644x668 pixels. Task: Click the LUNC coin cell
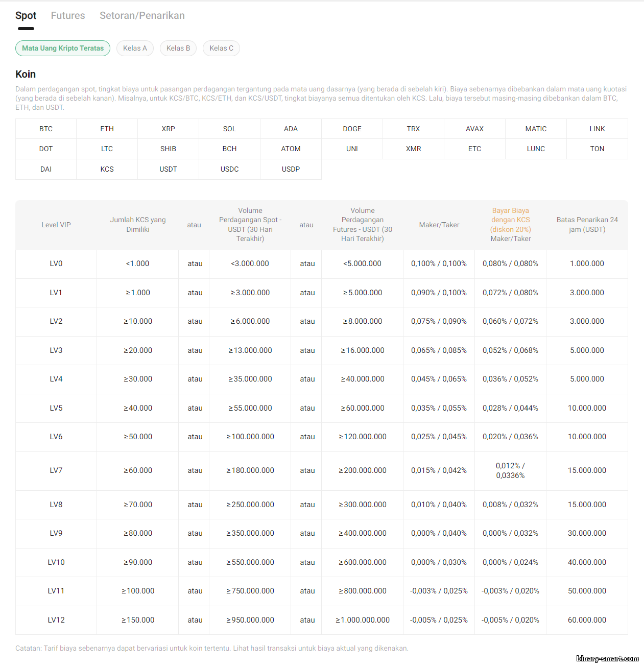click(x=536, y=149)
